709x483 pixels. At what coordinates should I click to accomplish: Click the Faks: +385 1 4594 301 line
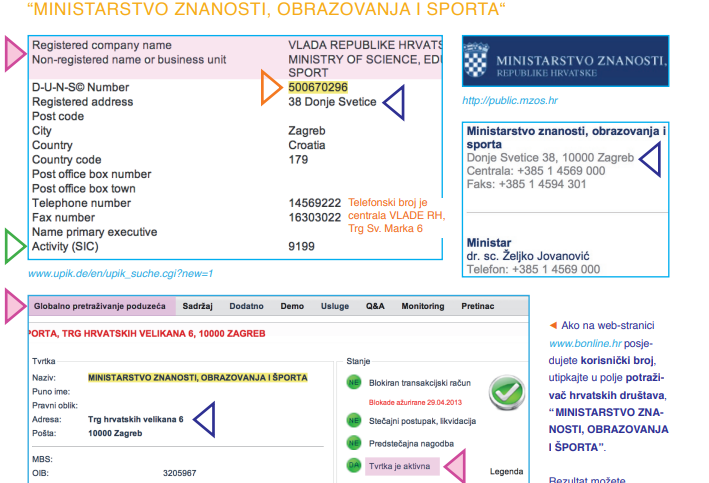point(526,184)
